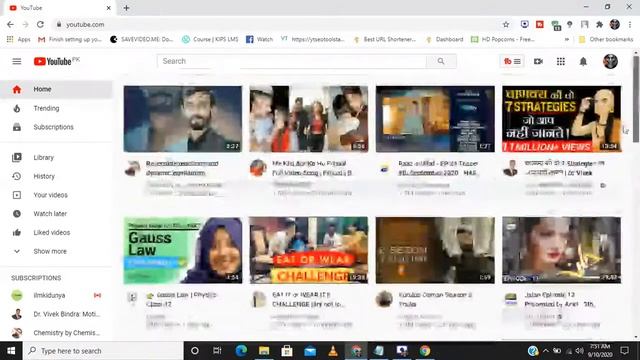Open Liked videos in the sidebar
The height and width of the screenshot is (360, 640).
(x=56, y=232)
